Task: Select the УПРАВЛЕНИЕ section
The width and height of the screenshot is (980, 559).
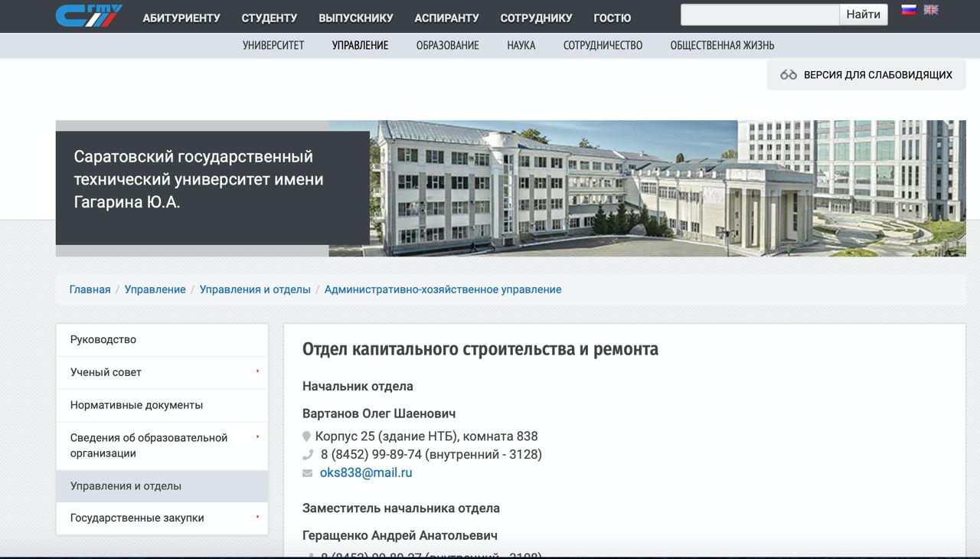Action: pyautogui.click(x=361, y=45)
